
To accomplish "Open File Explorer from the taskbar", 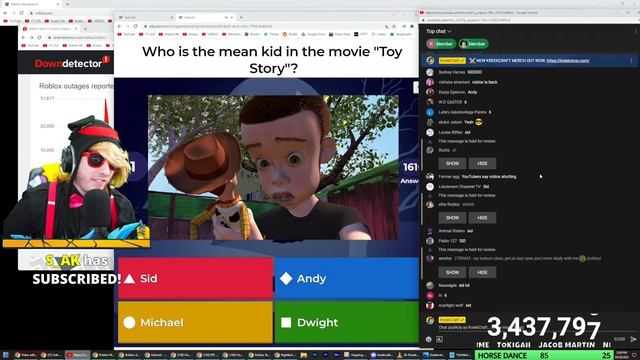I will point(304,355).
